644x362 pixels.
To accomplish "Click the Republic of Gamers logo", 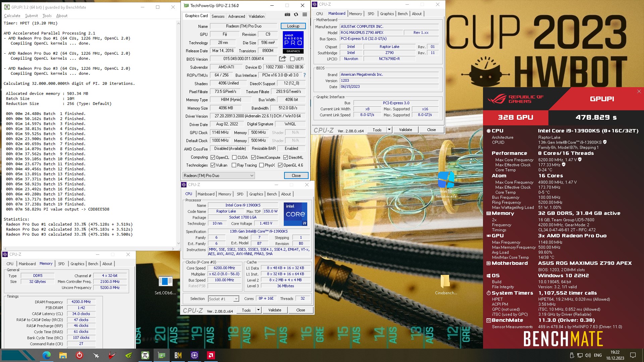I will pyautogui.click(x=516, y=99).
